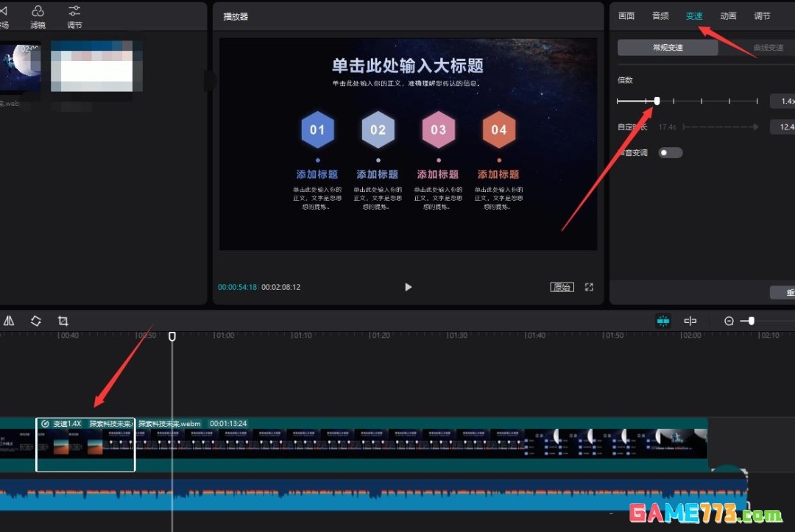Select the crop tool icon above the timeline
Viewport: 795px width, 532px height.
pyautogui.click(x=63, y=321)
